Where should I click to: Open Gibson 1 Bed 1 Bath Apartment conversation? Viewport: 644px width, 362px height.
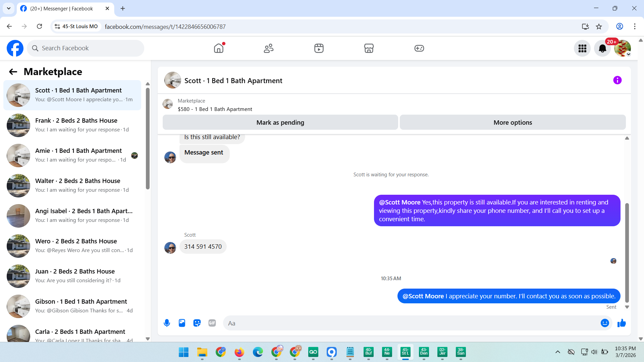pos(72,306)
